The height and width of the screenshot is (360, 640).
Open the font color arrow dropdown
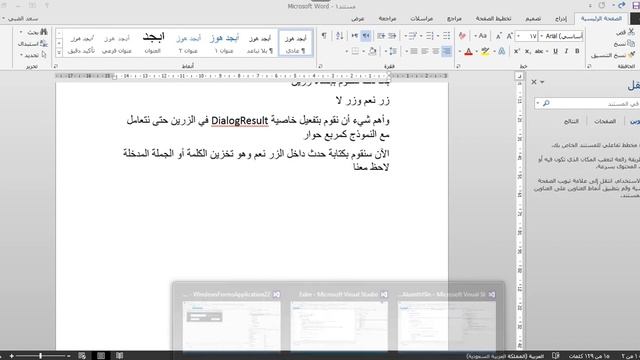coord(460,51)
